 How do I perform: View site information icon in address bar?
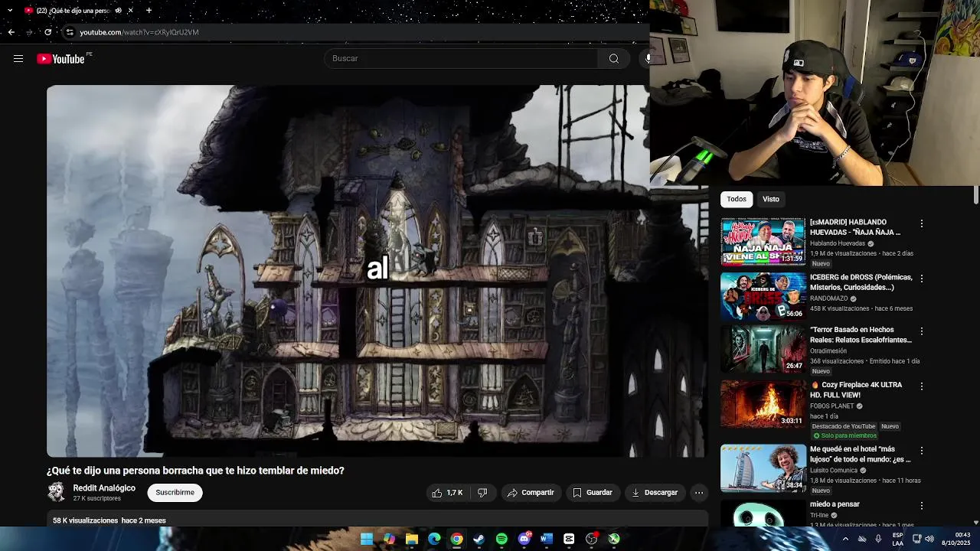tap(70, 32)
